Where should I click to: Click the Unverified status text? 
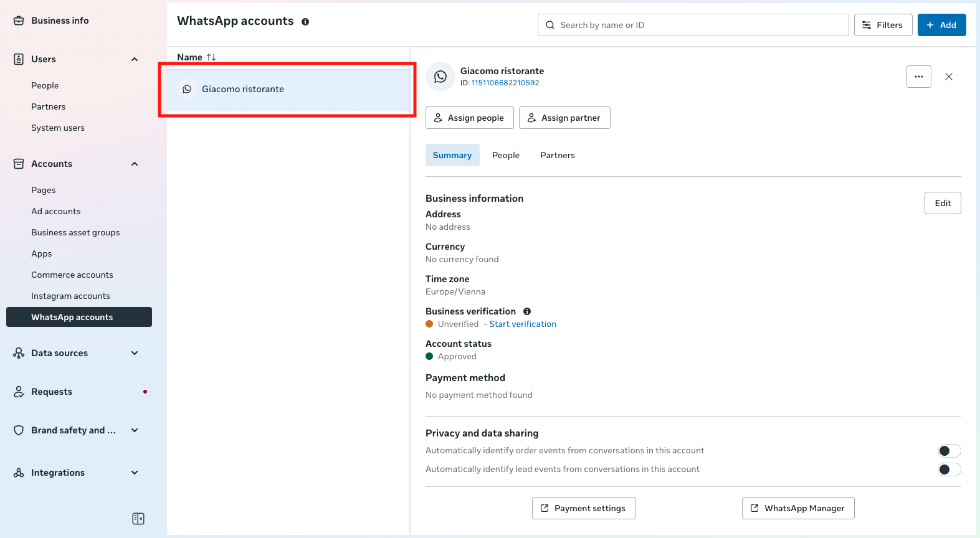(x=459, y=324)
